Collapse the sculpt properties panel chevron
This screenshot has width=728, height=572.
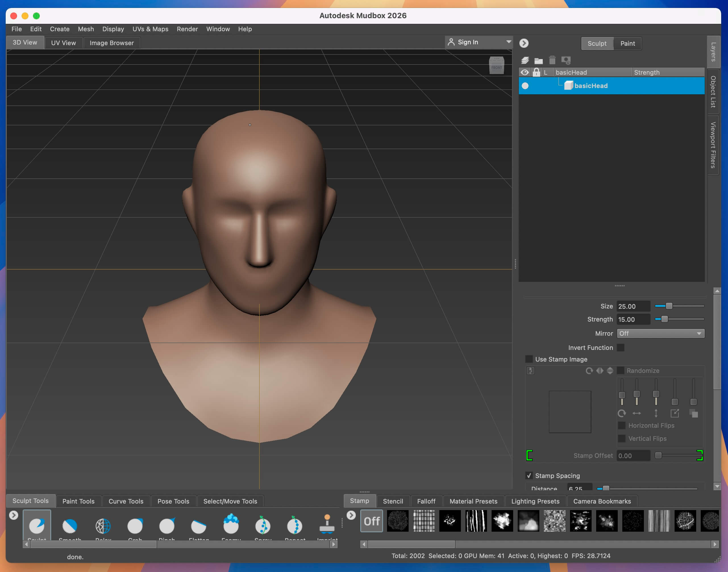[524, 43]
